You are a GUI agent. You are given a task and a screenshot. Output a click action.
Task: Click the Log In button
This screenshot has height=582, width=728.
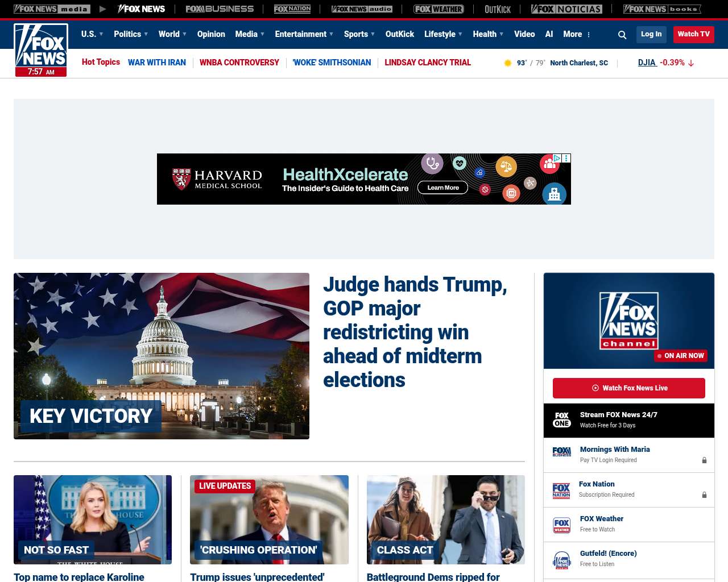pos(651,34)
